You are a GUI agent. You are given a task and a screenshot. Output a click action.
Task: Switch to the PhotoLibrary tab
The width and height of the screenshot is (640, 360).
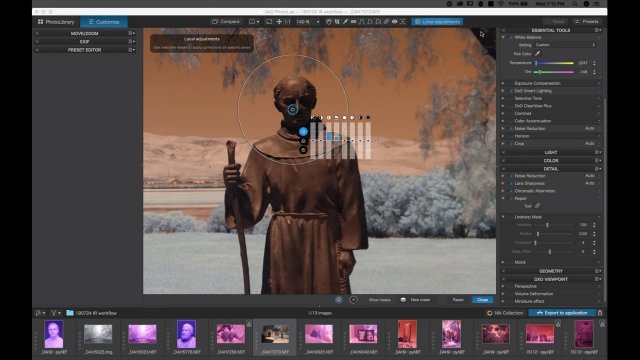coord(56,22)
